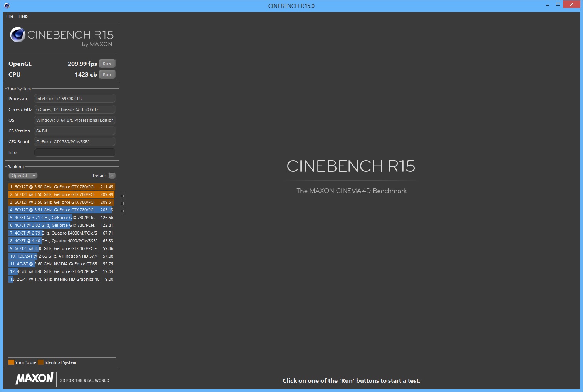Close the Cinebench R15.0 window
The height and width of the screenshot is (392, 583).
(572, 4)
